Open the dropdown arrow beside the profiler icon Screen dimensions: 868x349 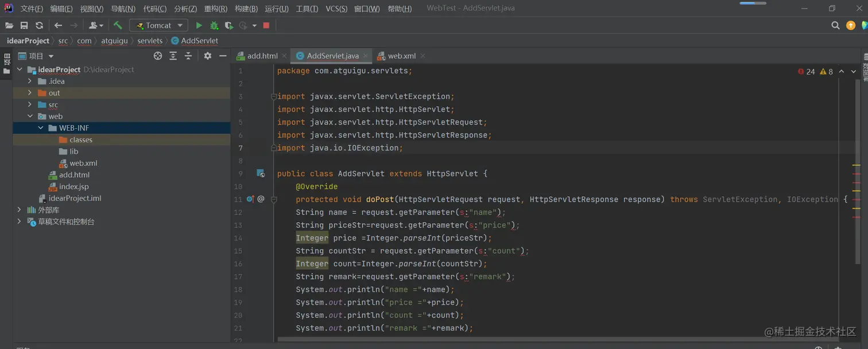coord(254,25)
